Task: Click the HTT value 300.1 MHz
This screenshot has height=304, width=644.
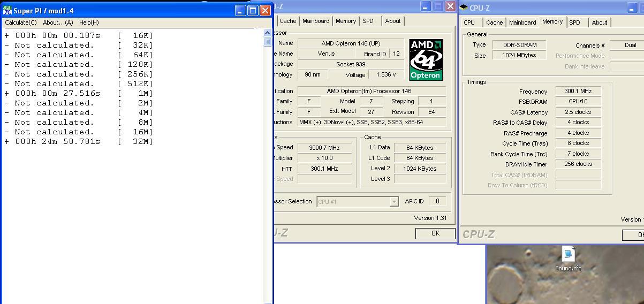Action: [324, 169]
